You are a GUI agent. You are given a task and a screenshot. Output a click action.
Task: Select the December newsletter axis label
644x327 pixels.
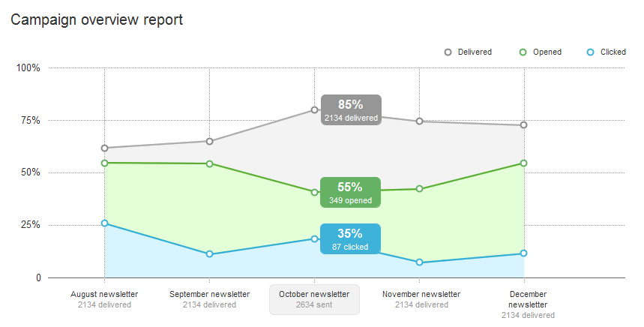pos(528,304)
